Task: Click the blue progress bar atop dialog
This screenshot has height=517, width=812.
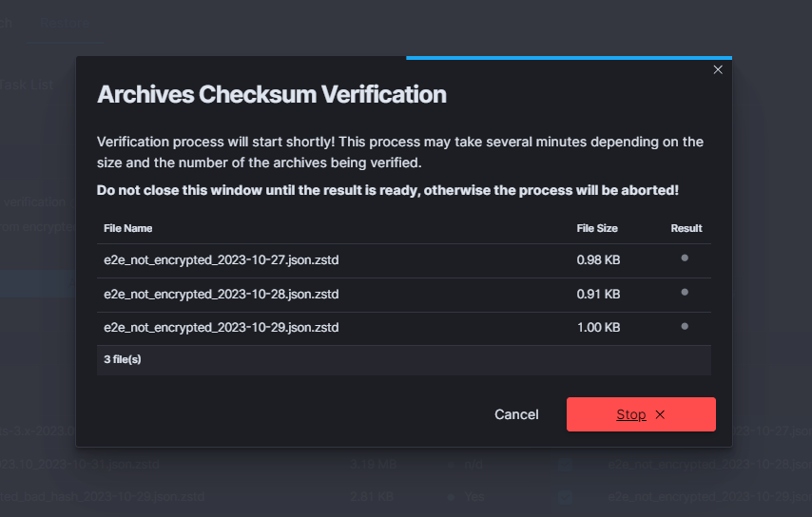Action: point(569,58)
